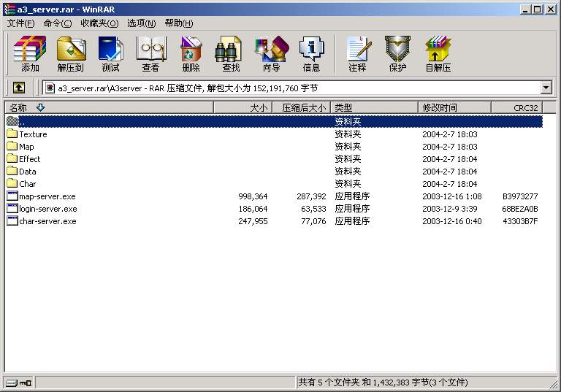Select map-server.exe file
This screenshot has width=561, height=392.
(x=47, y=196)
